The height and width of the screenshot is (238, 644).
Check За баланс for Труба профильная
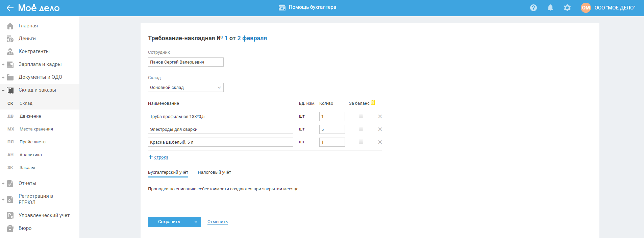coord(361,116)
